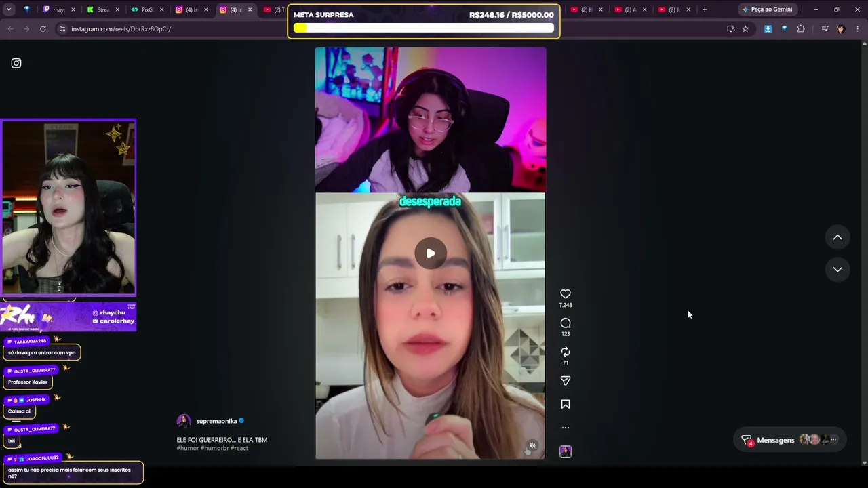Open Chrome's three-dot menu
This screenshot has height=488, width=868.
(857, 29)
